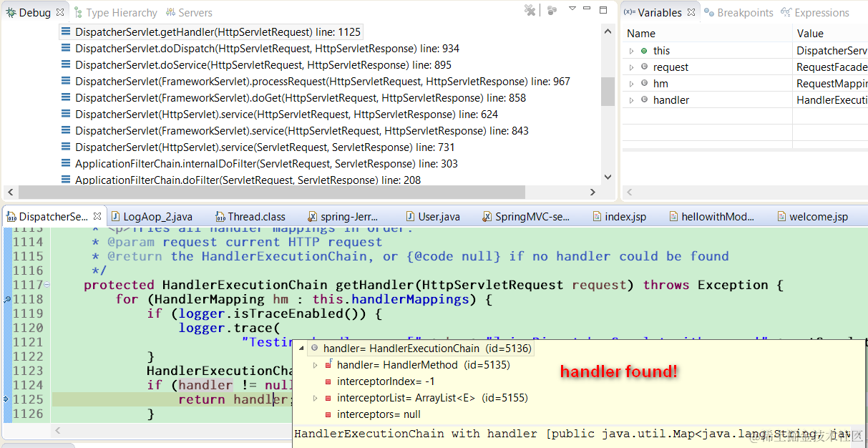Switch to hellowithMod editor tab

click(x=711, y=217)
